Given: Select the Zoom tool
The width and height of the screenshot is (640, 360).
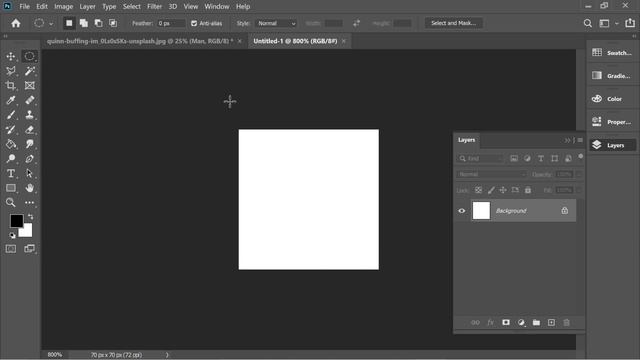Looking at the screenshot, I should coord(11,202).
